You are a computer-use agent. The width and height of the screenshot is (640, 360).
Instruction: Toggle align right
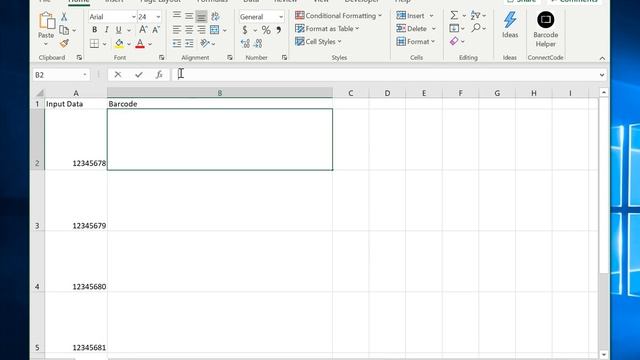201,30
